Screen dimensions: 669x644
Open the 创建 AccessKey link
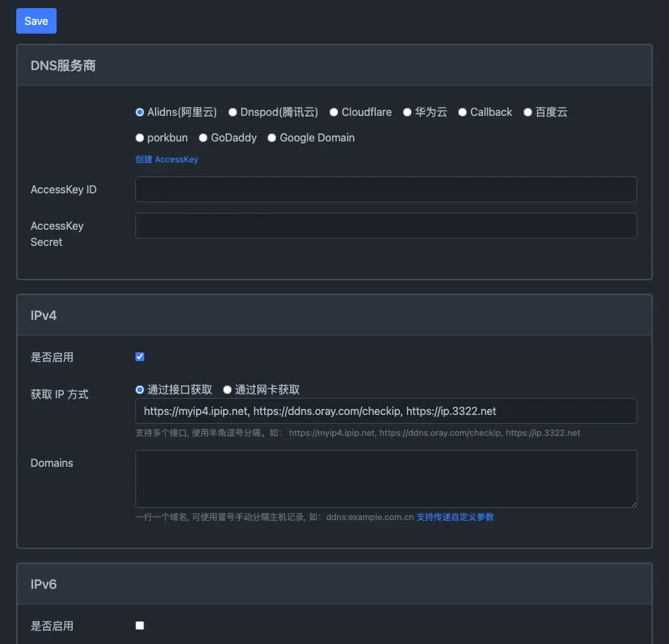(x=167, y=160)
